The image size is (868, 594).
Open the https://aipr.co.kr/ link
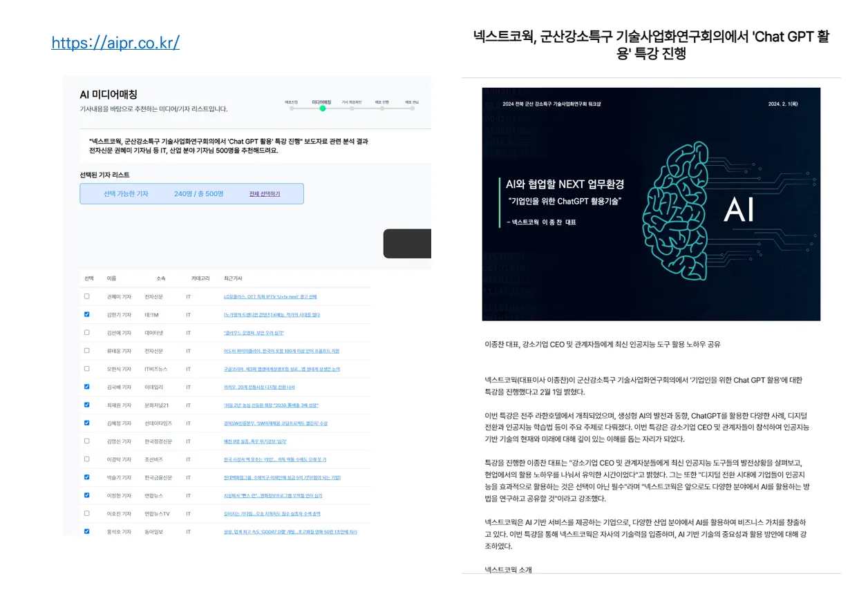pyautogui.click(x=115, y=43)
